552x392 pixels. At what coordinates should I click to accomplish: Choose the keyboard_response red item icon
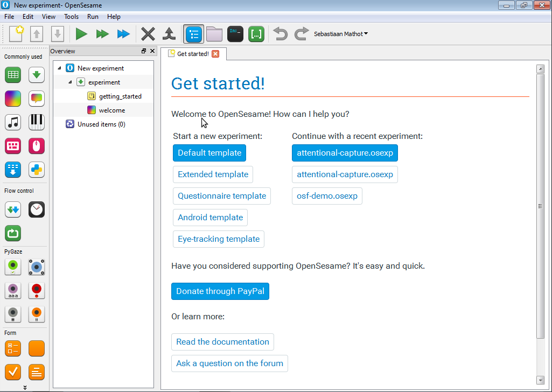click(x=13, y=146)
